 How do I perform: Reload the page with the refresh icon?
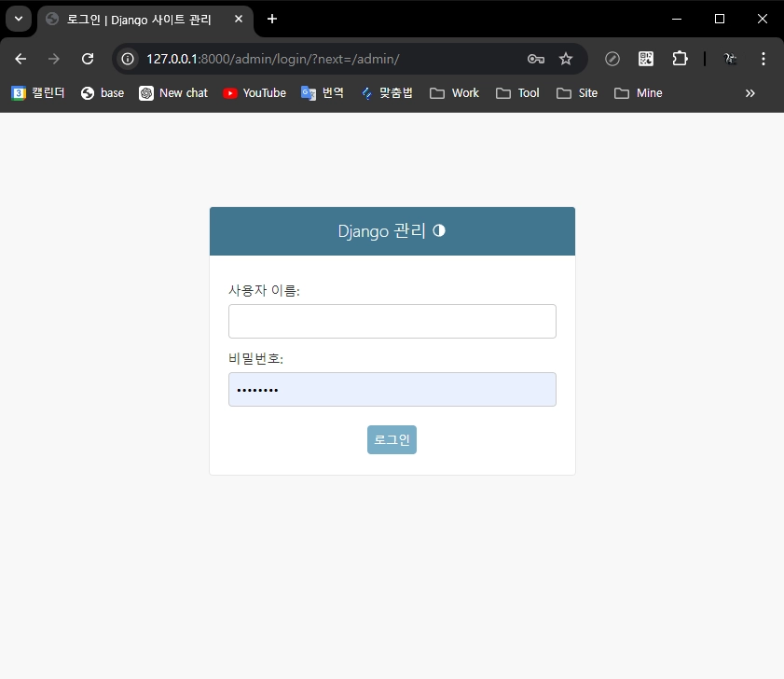pos(88,59)
